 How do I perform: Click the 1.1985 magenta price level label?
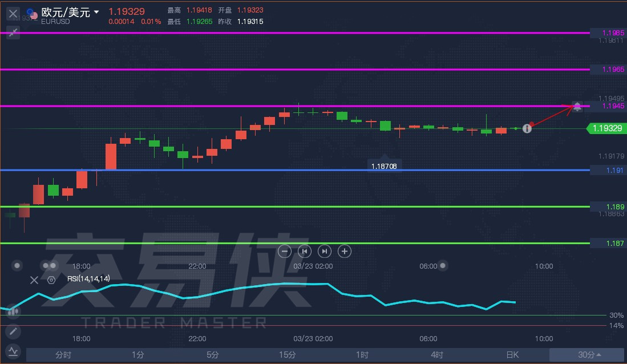coord(613,33)
